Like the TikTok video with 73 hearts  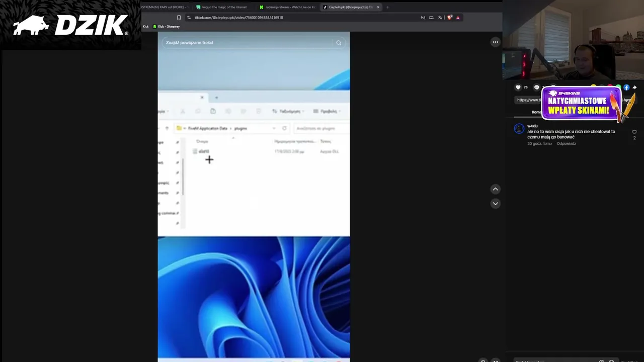(518, 87)
